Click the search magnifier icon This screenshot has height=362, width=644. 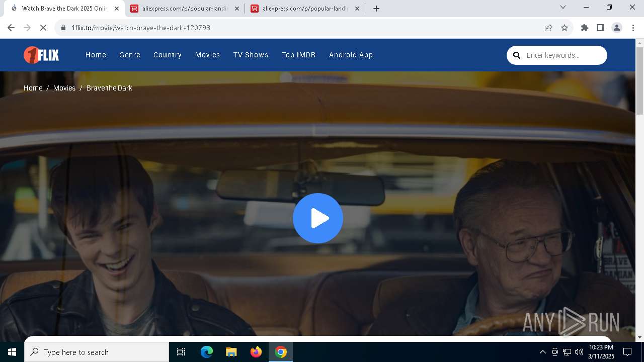[x=517, y=55]
